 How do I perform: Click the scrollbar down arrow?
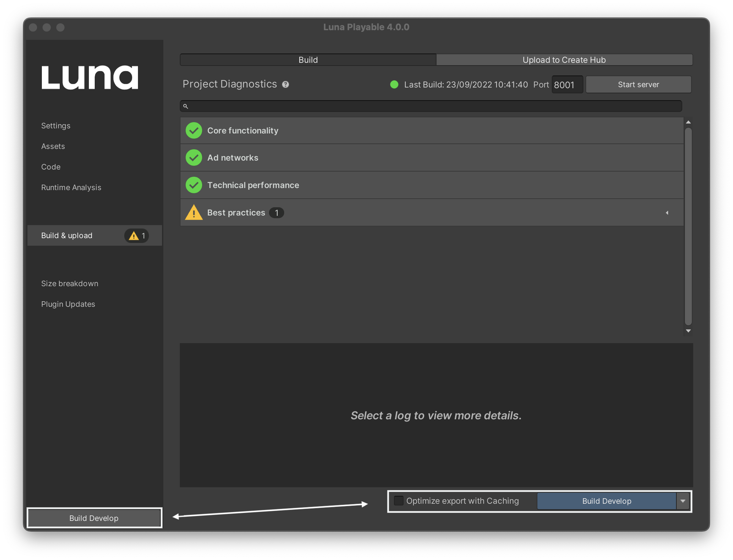688,331
